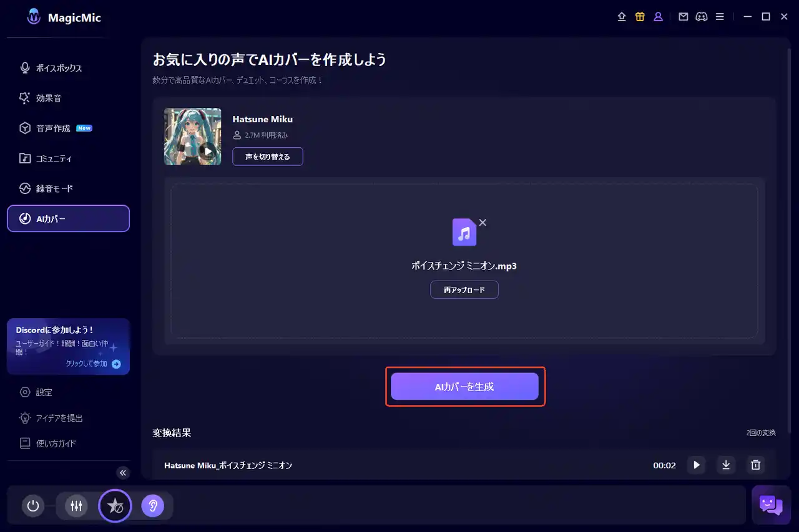Click the mail envelope icon
This screenshot has height=532, width=799.
[684, 17]
